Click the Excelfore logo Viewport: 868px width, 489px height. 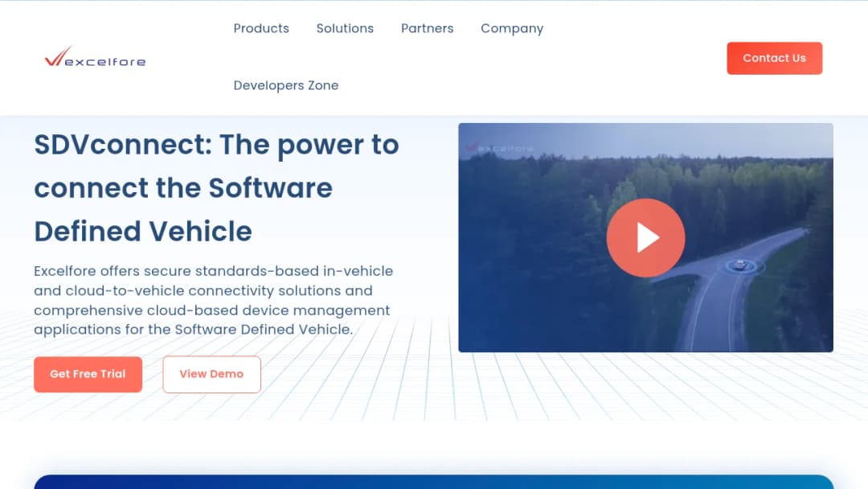click(95, 57)
